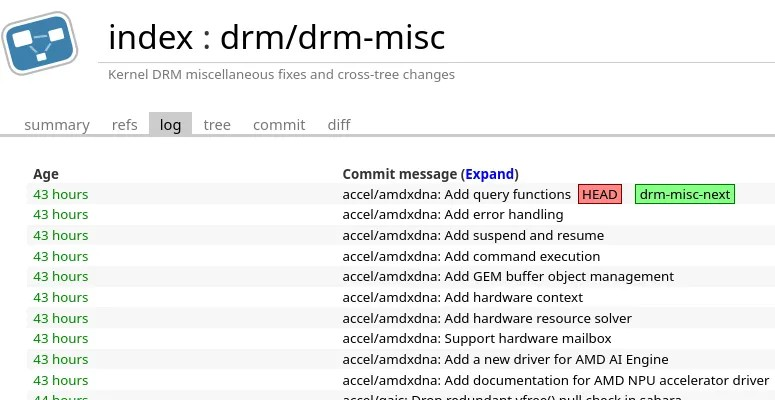This screenshot has height=400, width=775.
Task: Open the drm/drm-misc repository link
Action: (332, 38)
